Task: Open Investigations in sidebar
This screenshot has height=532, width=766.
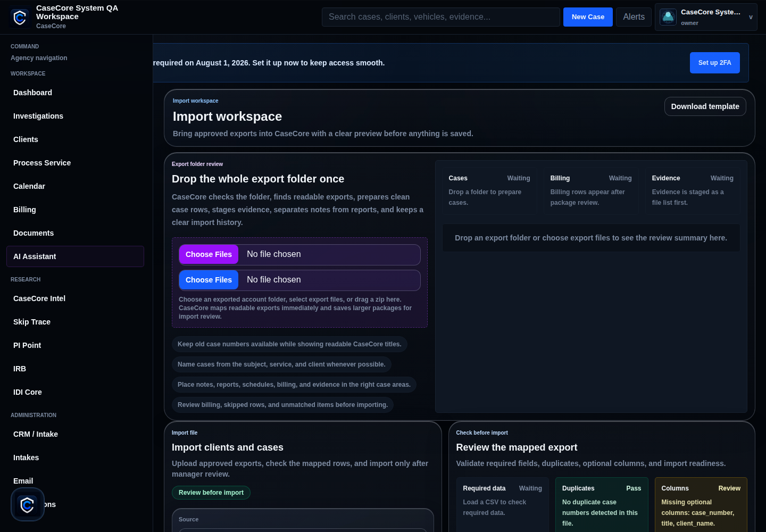Action: tap(75, 116)
